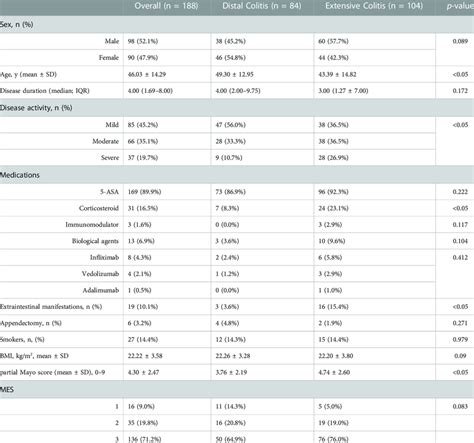Screen dimensions: 474x443
Task: Click the cell "24 (23.1%)"
Action: 333,208
